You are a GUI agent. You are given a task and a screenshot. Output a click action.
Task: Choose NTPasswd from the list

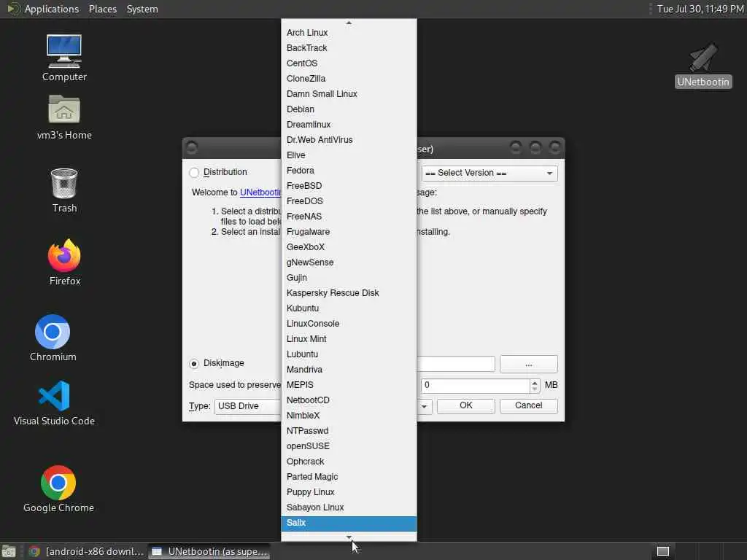point(349,431)
